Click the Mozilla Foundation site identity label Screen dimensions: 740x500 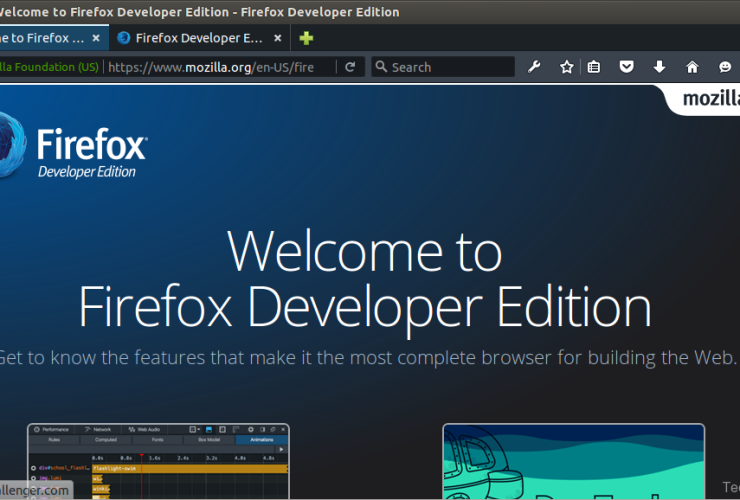pos(48,67)
